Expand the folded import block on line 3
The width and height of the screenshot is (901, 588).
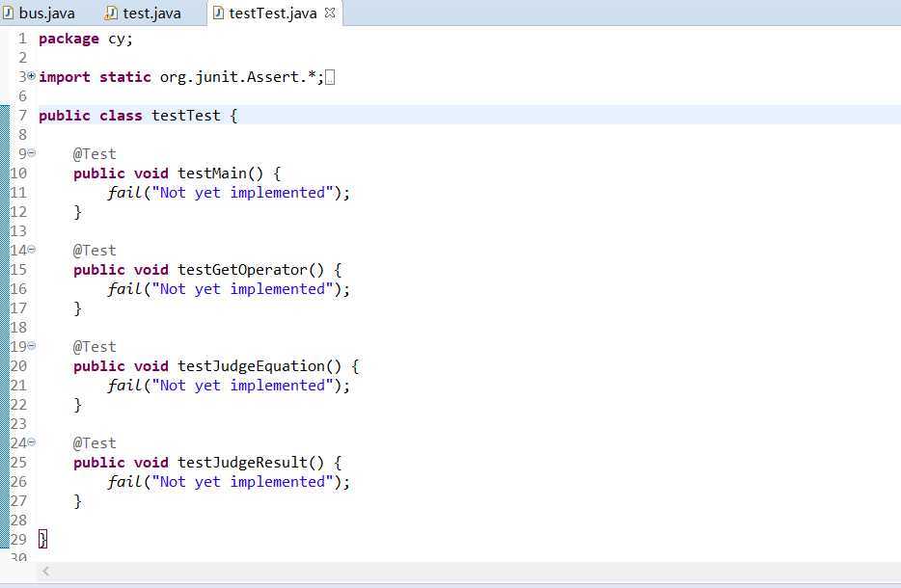tap(32, 76)
